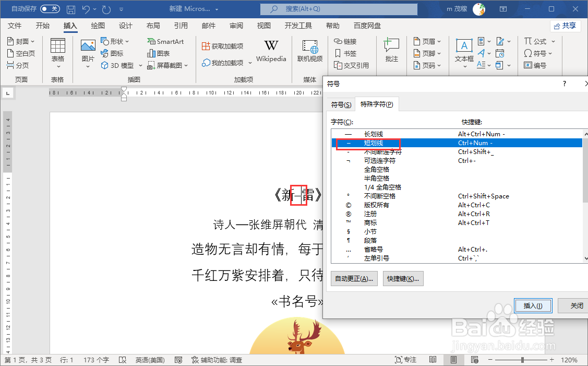
Task: Click the 链接 link button
Action: pos(345,41)
